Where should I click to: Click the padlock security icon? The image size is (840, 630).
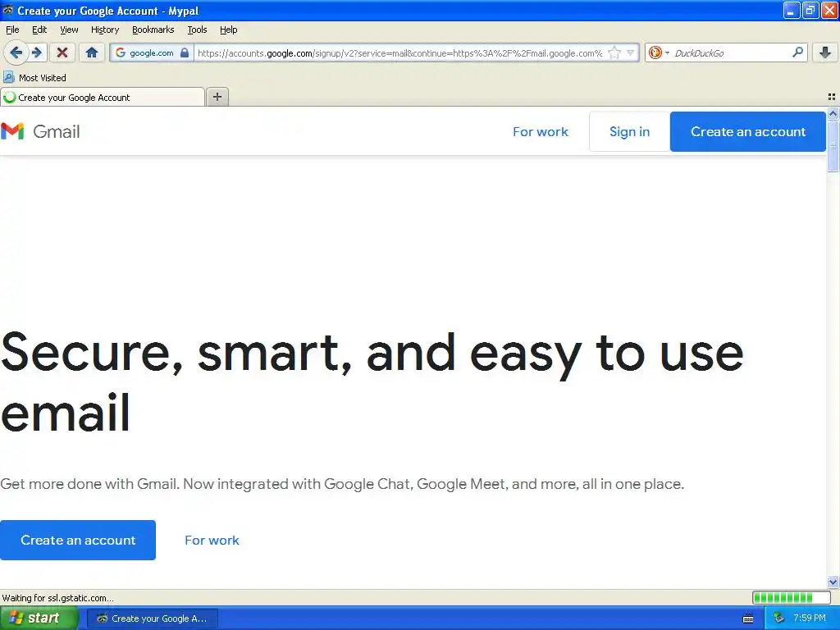tap(185, 52)
